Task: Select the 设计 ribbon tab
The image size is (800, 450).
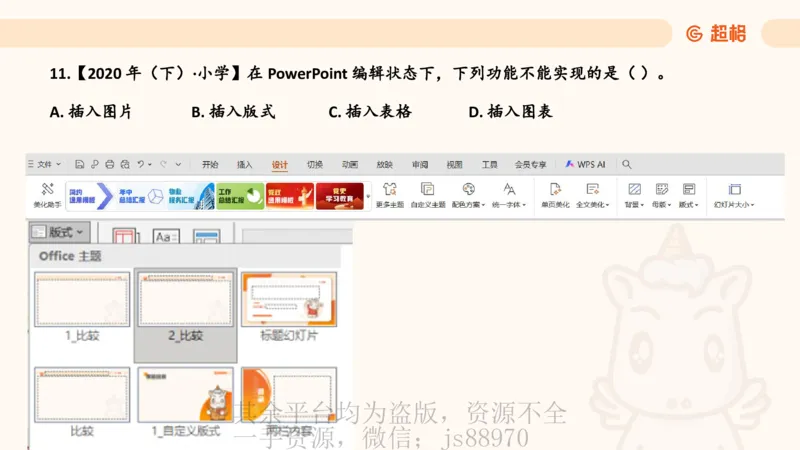Action: 280,164
